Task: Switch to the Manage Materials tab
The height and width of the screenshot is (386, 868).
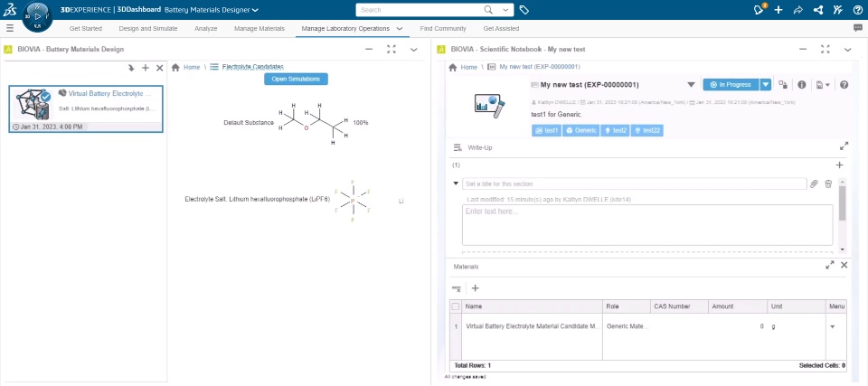Action: click(259, 29)
